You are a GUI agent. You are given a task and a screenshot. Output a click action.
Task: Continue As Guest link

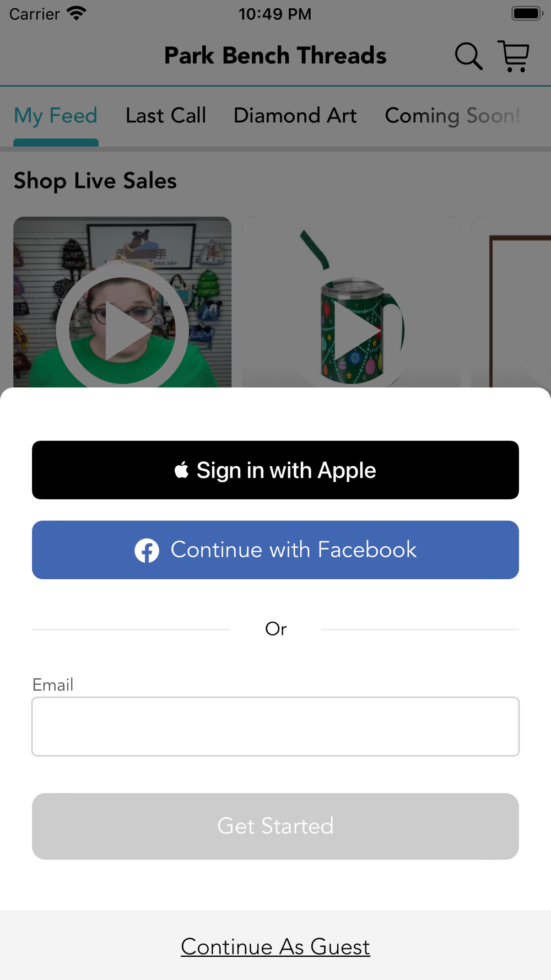[x=275, y=947]
